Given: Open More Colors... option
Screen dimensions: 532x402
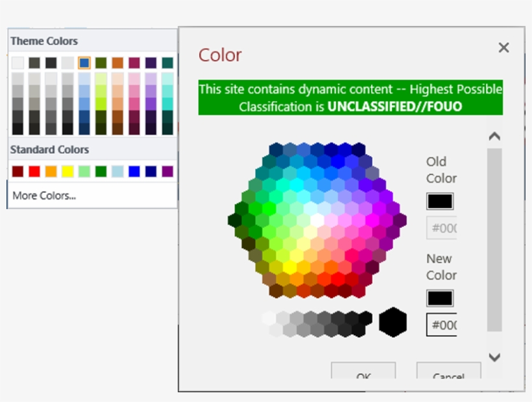Looking at the screenshot, I should pos(44,195).
